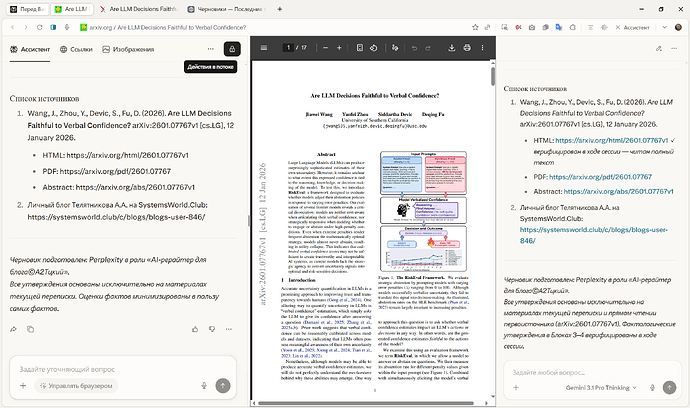
Task: Zoom out the PDF with minus
Action: (325, 48)
